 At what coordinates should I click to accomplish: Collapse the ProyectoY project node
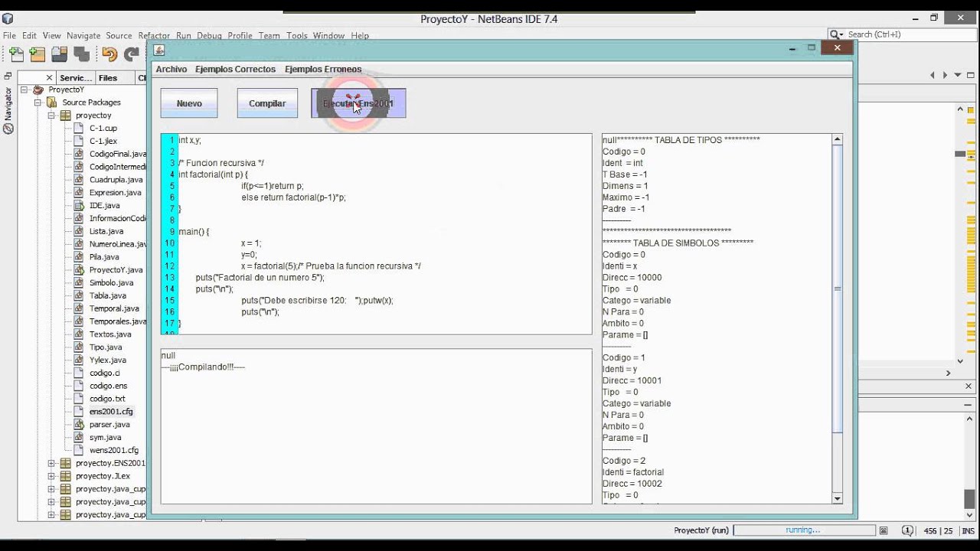click(x=24, y=90)
